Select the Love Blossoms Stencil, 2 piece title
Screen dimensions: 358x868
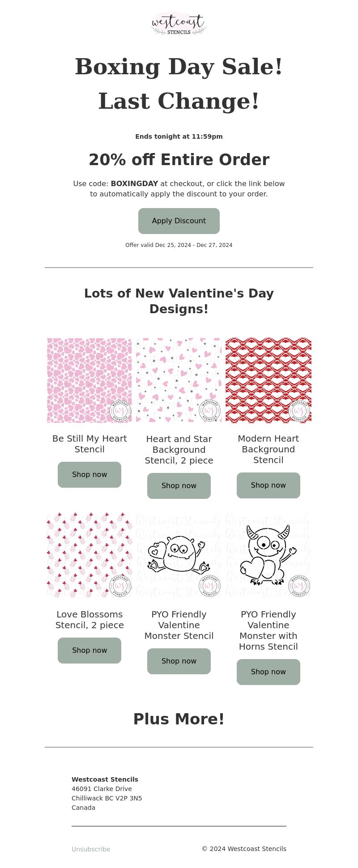click(x=89, y=620)
